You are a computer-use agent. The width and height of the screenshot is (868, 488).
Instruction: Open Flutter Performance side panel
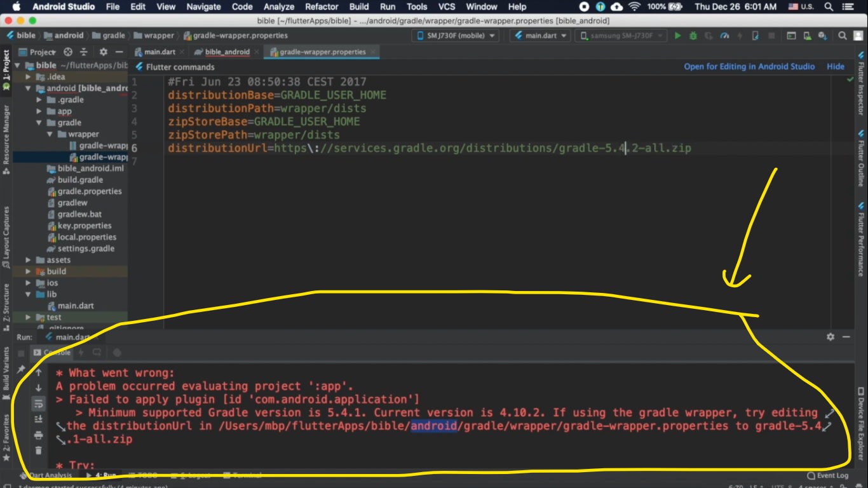(x=861, y=238)
